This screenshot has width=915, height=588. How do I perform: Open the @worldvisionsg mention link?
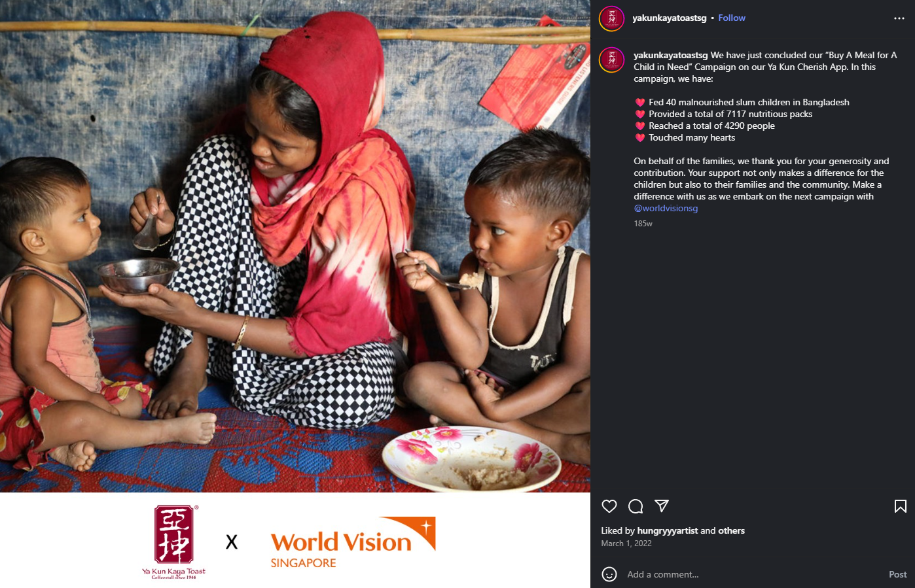(x=666, y=208)
